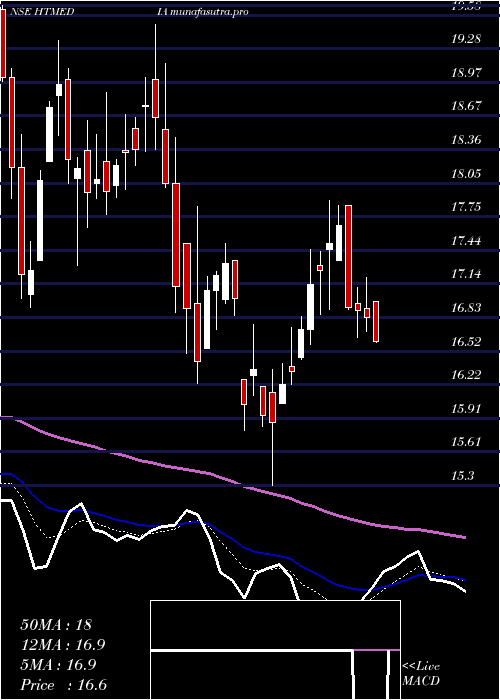Select the 17.75 price level label
500x700 pixels.
(x=466, y=207)
